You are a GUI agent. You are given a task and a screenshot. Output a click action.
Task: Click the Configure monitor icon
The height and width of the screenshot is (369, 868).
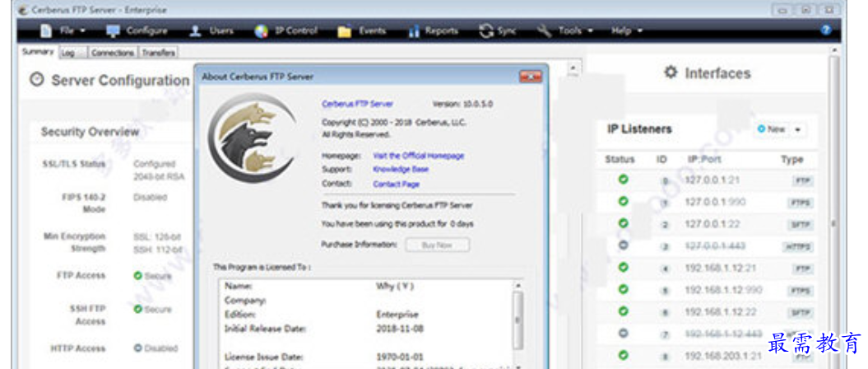click(113, 31)
